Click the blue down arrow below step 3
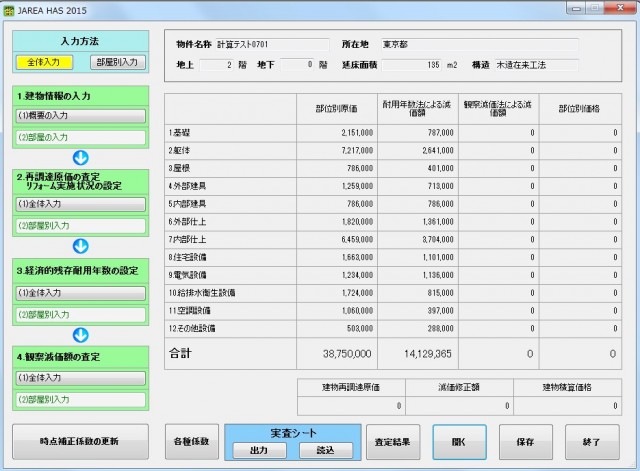Screen dimensions: 640x471 tap(81, 335)
